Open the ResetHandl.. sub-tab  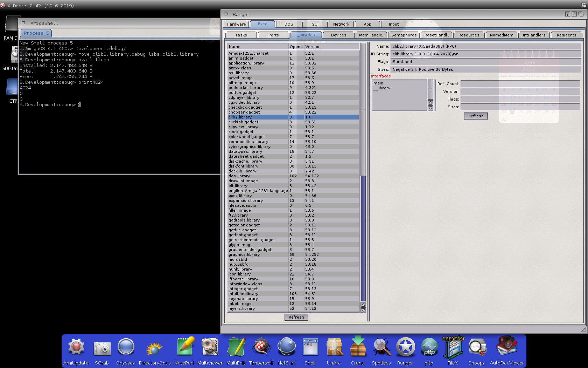[436, 35]
